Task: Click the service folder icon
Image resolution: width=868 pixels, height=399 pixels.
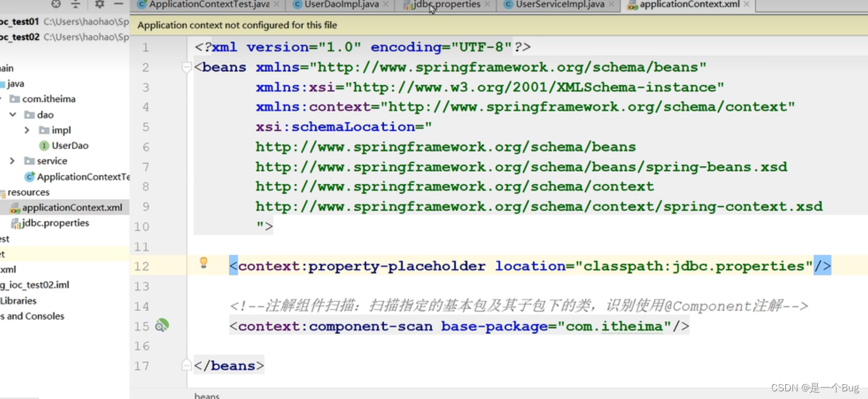Action: [x=30, y=161]
